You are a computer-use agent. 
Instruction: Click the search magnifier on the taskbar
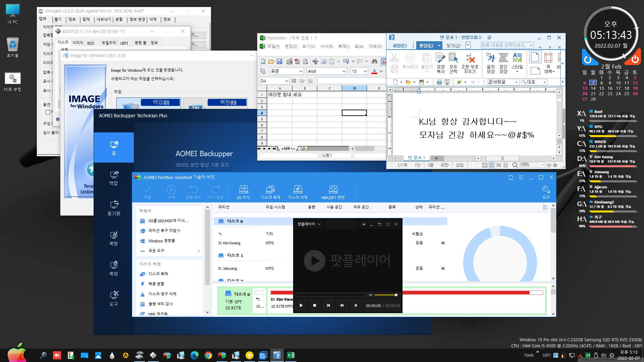[x=43, y=355]
